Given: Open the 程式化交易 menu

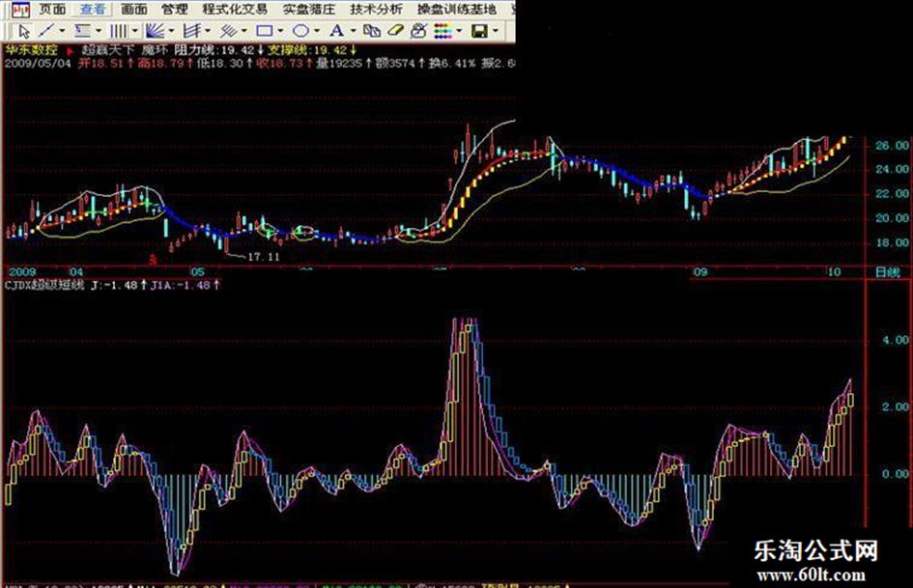Looking at the screenshot, I should click(x=235, y=10).
